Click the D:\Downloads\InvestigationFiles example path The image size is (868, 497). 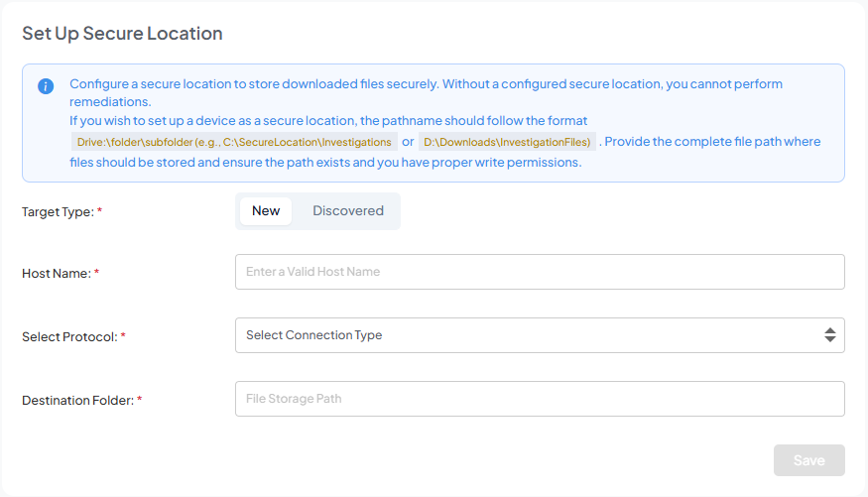point(507,142)
